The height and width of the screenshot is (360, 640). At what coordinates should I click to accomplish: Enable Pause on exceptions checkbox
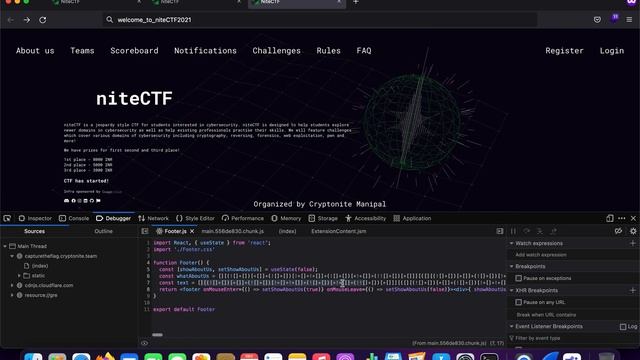tap(518, 278)
